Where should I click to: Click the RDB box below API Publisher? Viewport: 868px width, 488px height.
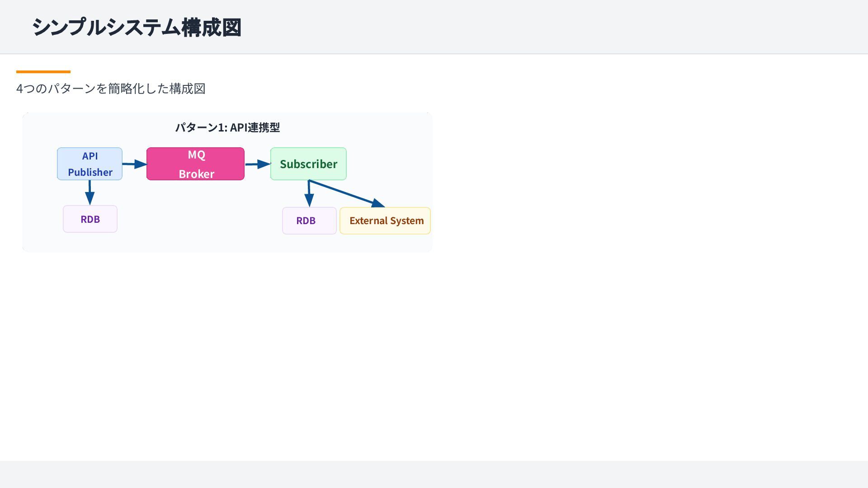(90, 219)
